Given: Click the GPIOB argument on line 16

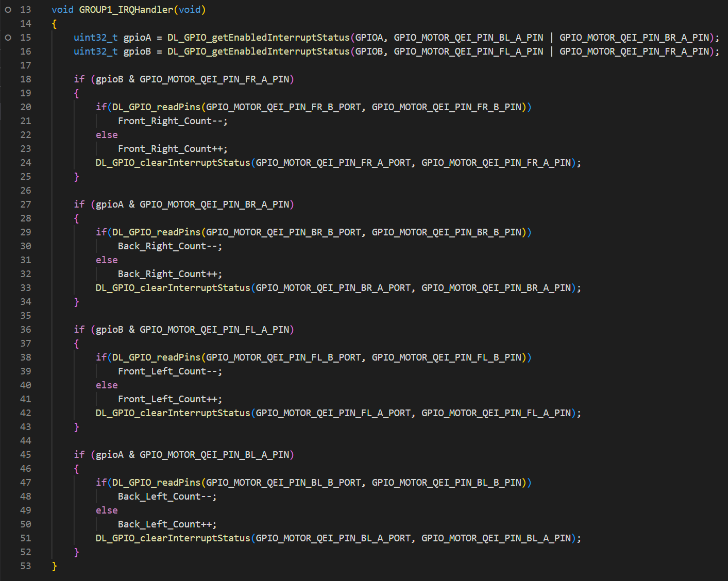Looking at the screenshot, I should (369, 52).
